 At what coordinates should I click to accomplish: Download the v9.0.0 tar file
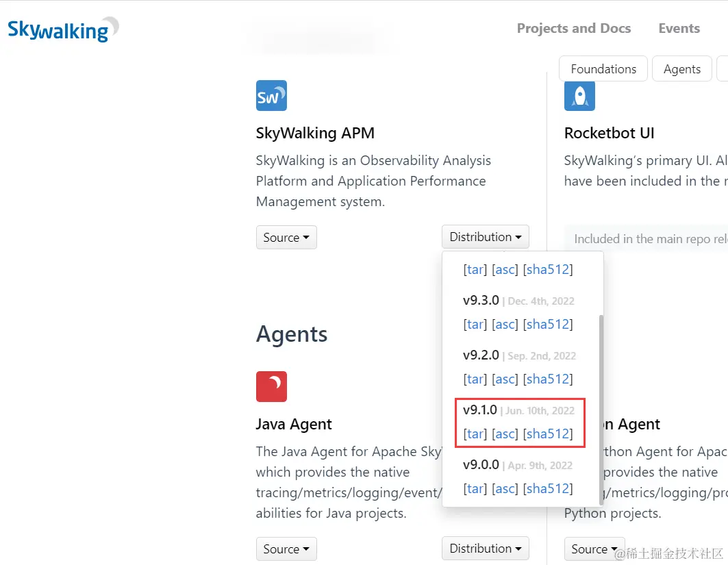coord(475,488)
